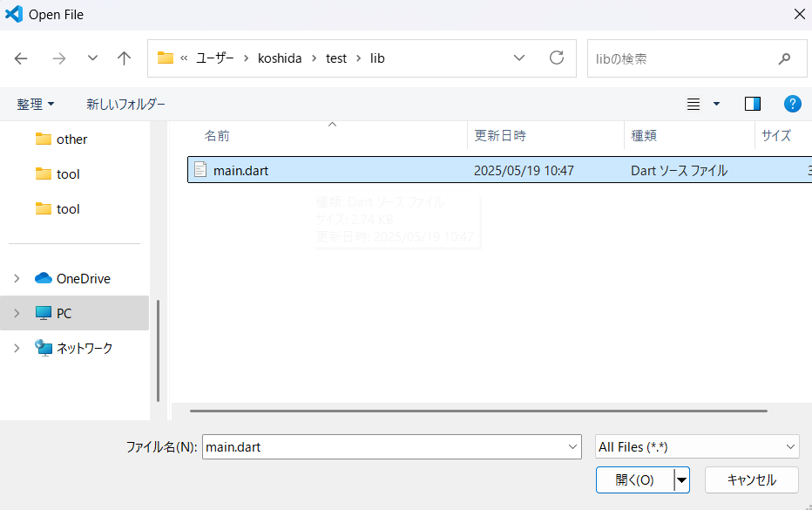Viewport: 812px width, 510px height.
Task: Click the 開く(O) button
Action: pyautogui.click(x=634, y=479)
